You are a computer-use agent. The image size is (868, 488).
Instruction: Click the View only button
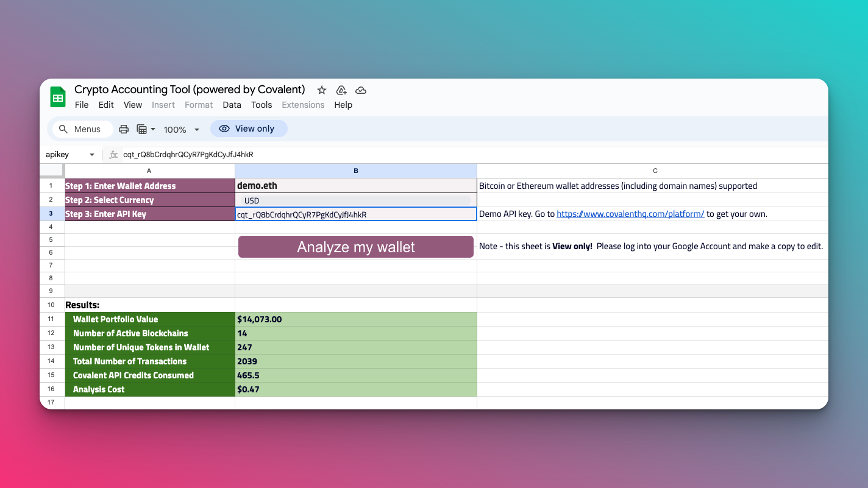click(249, 129)
